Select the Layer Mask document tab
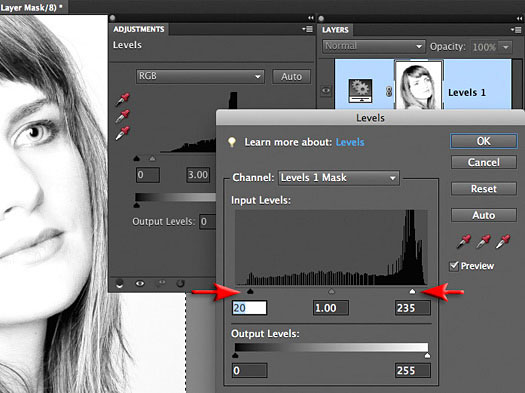The width and height of the screenshot is (525, 393). [33, 7]
